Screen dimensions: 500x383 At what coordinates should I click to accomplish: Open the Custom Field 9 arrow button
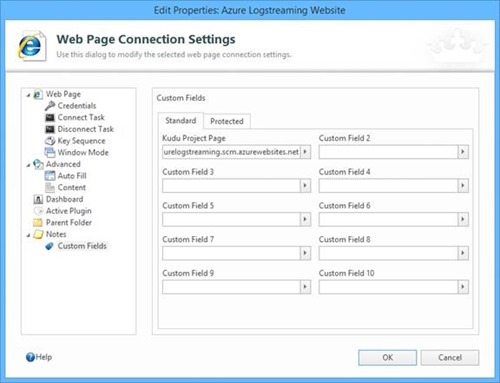[305, 287]
